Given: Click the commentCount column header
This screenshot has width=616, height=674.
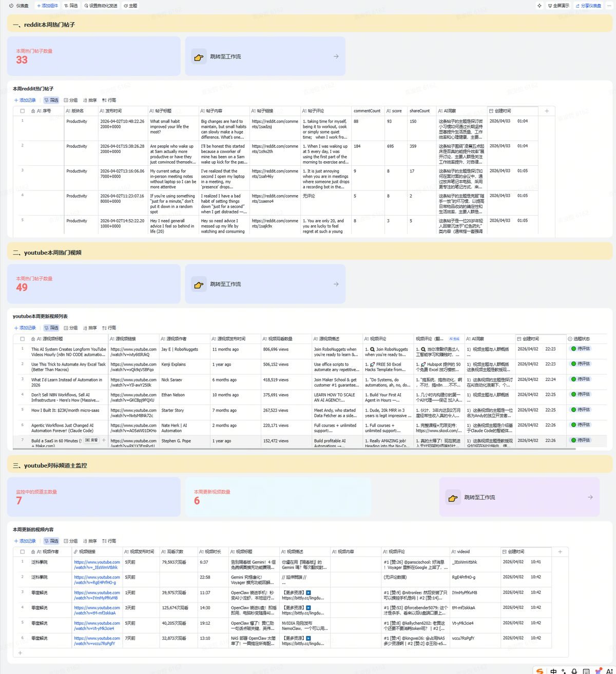Looking at the screenshot, I should click(x=368, y=111).
